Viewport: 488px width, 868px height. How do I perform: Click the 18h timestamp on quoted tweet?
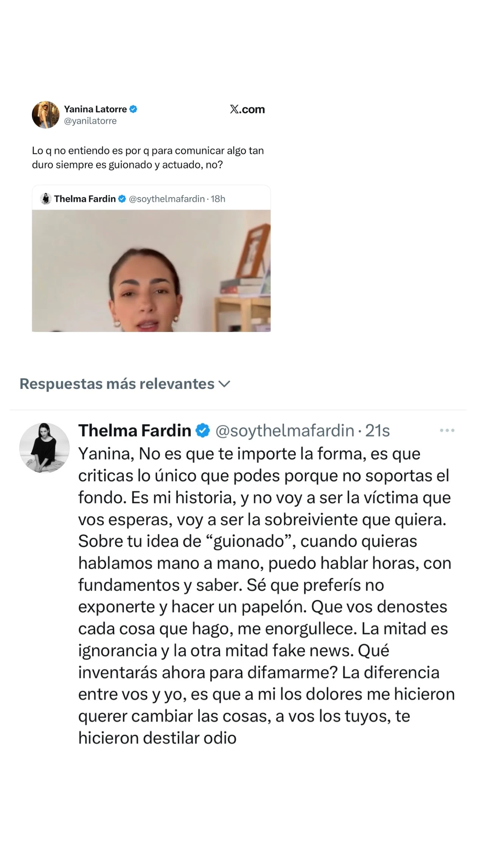pos(218,199)
